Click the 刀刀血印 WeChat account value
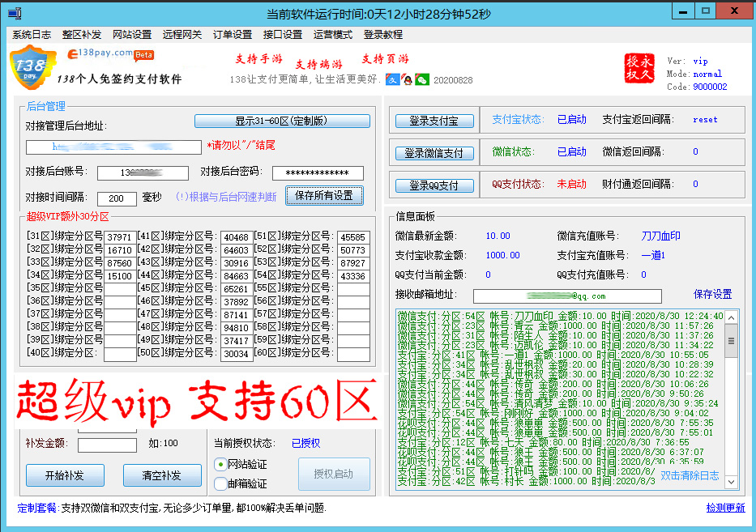 [x=661, y=236]
